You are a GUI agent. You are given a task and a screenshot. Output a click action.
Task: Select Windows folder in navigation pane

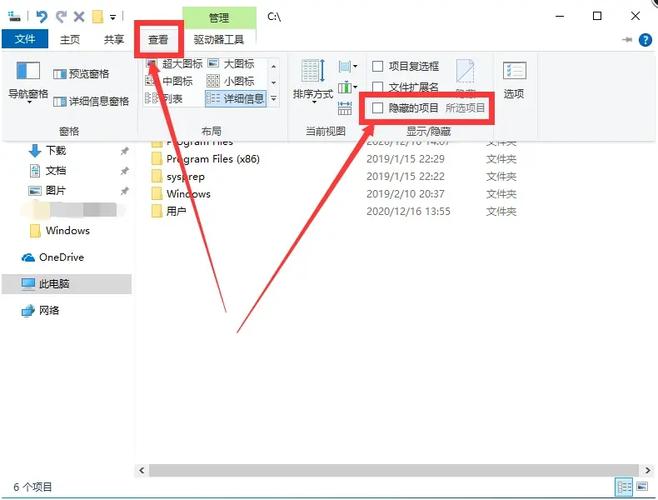(x=60, y=230)
